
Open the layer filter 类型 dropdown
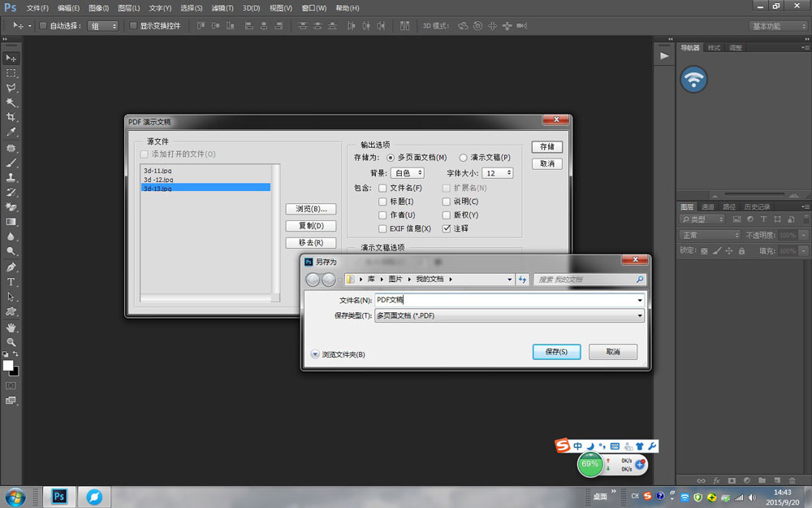(x=702, y=219)
